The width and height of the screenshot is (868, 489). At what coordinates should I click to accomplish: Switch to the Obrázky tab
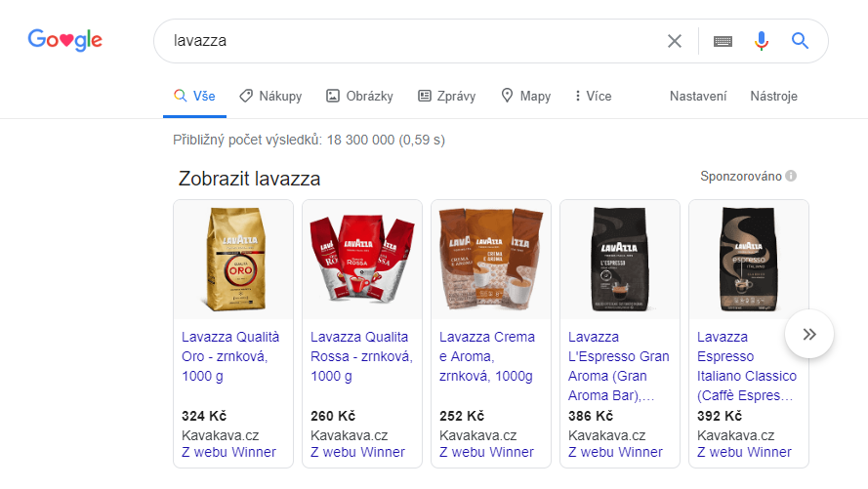click(x=359, y=97)
